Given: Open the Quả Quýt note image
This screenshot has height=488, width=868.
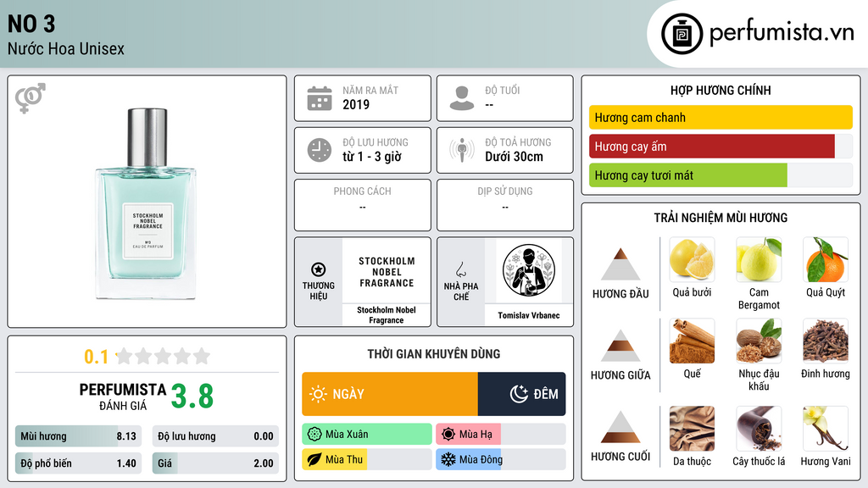Looking at the screenshot, I should tap(826, 259).
